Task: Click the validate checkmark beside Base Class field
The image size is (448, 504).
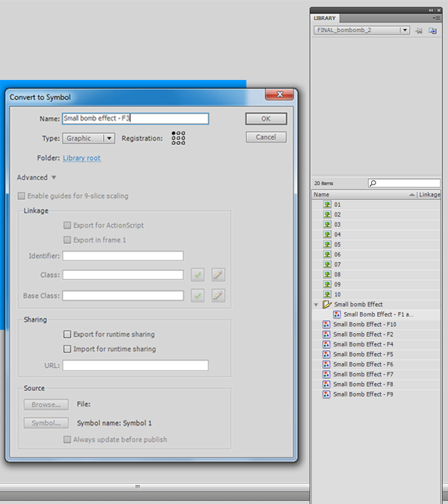Action: pyautogui.click(x=198, y=296)
